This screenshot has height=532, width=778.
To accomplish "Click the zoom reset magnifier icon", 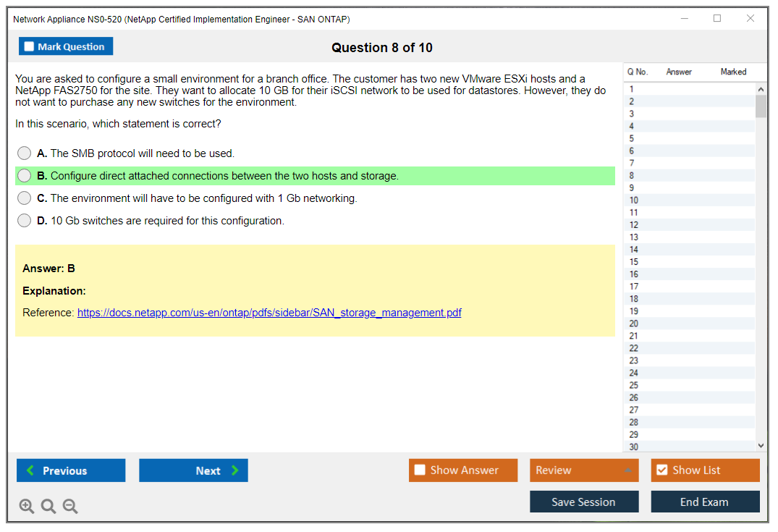I will [48, 507].
